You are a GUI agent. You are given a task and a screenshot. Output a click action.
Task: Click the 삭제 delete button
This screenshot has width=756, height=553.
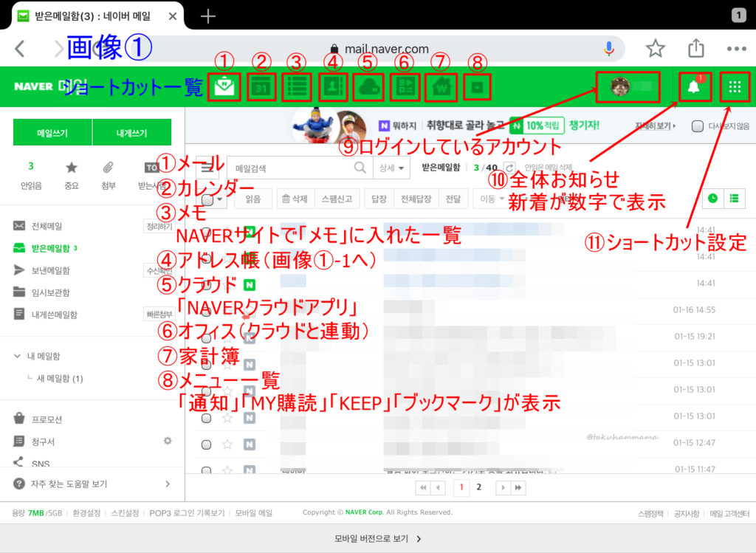click(x=295, y=199)
